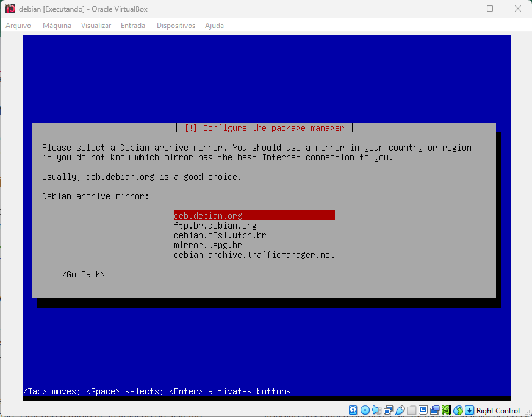Open the Entrada menu
The height and width of the screenshot is (417, 532).
coord(133,26)
